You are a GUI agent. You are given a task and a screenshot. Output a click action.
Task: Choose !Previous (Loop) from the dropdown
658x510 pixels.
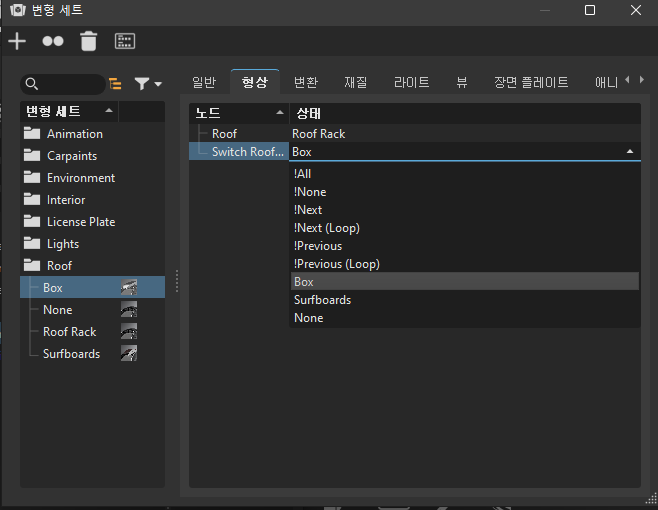click(x=465, y=264)
